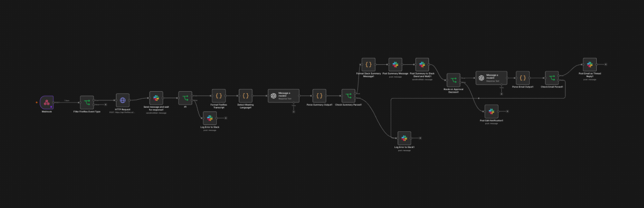This screenshot has width=644, height=208.
Task: Click the Check Email Parsed1 label
Action: click(552, 87)
